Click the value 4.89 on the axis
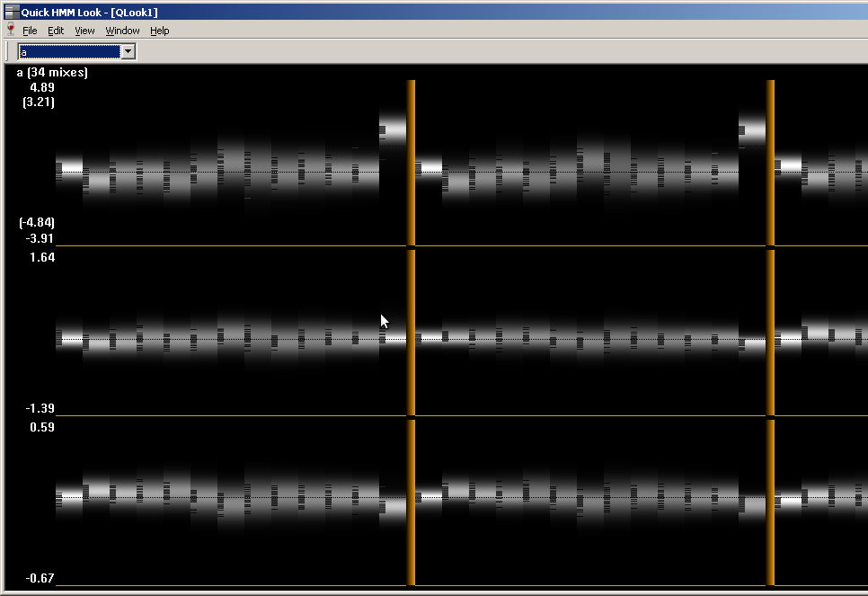This screenshot has height=596, width=868. click(42, 87)
